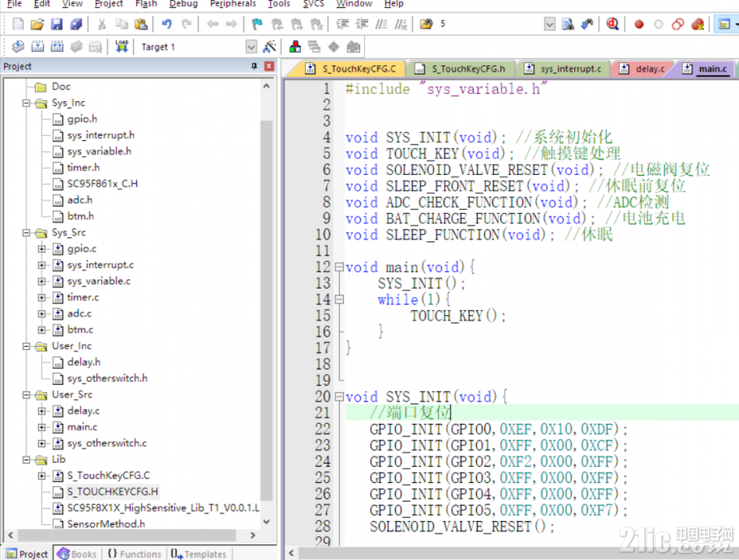The image size is (739, 560).
Task: Disable all breakpoints icon
Action: (x=678, y=24)
